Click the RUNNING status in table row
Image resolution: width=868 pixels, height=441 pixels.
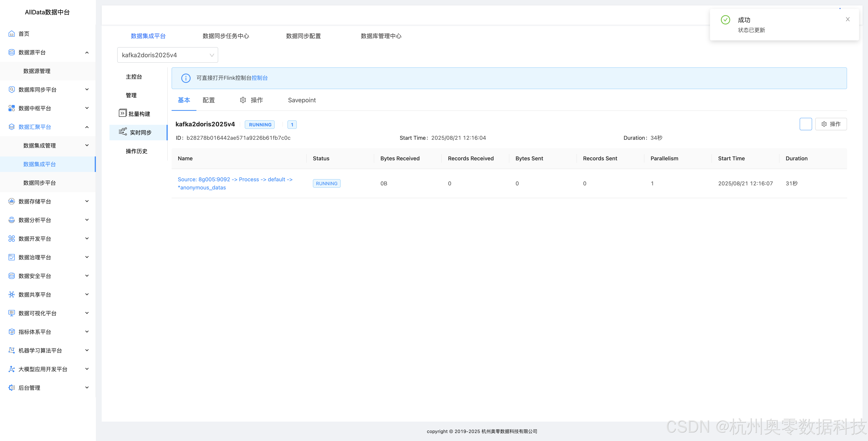click(326, 184)
